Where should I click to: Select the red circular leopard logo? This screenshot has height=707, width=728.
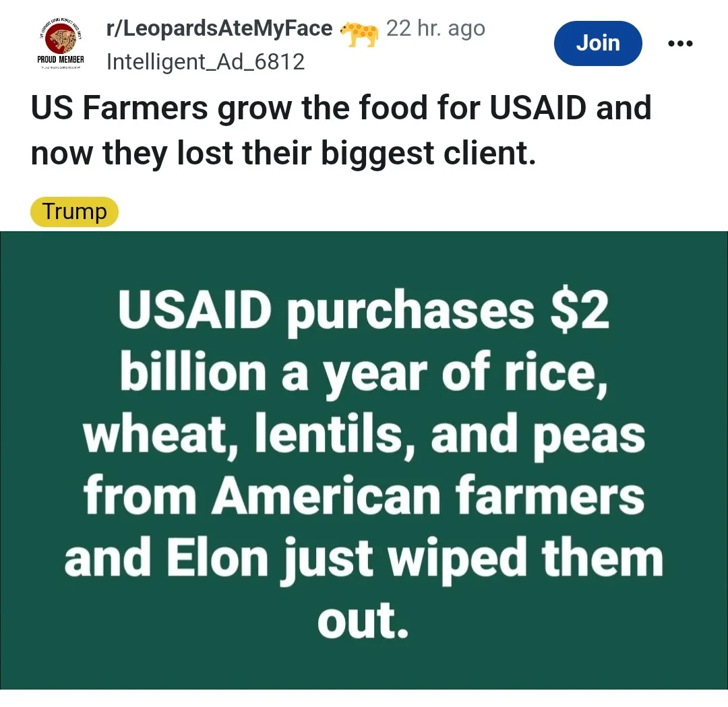pos(61,39)
